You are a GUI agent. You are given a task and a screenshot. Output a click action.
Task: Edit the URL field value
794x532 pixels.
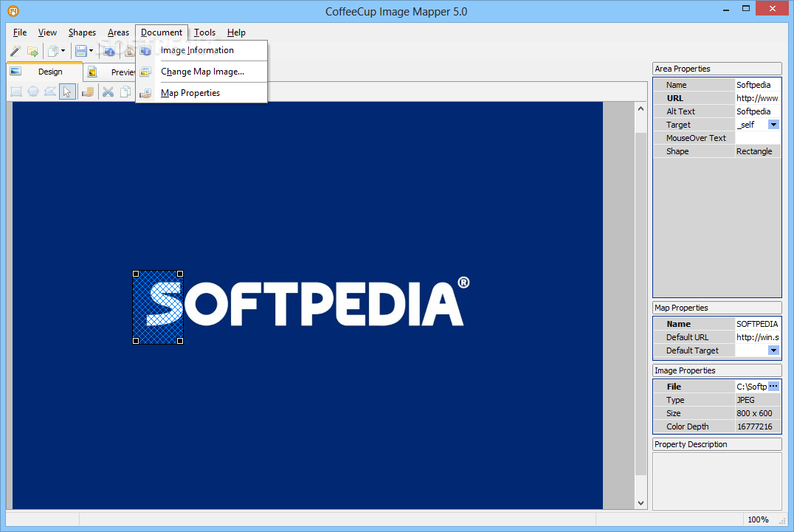tap(758, 98)
